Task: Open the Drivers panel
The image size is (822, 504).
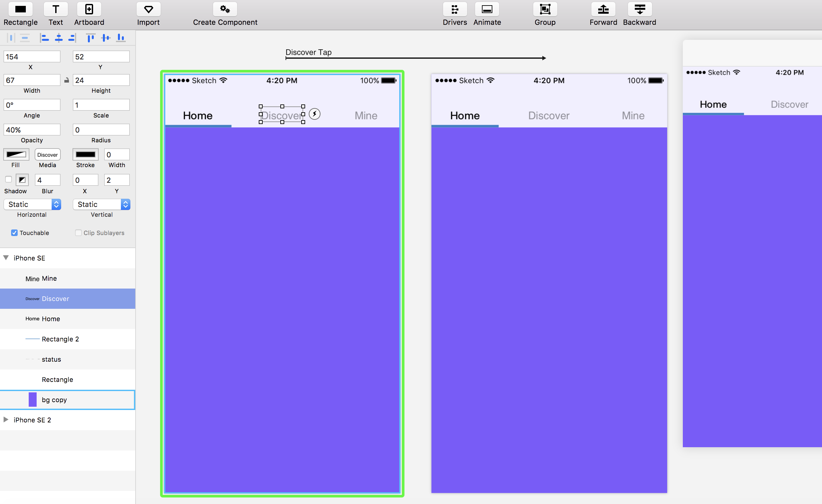Action: click(455, 9)
